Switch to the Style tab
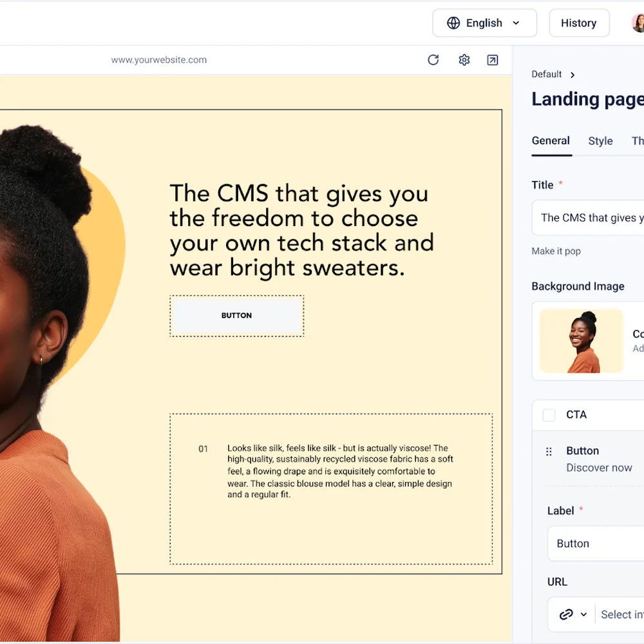Image resolution: width=644 pixels, height=644 pixels. pyautogui.click(x=600, y=141)
